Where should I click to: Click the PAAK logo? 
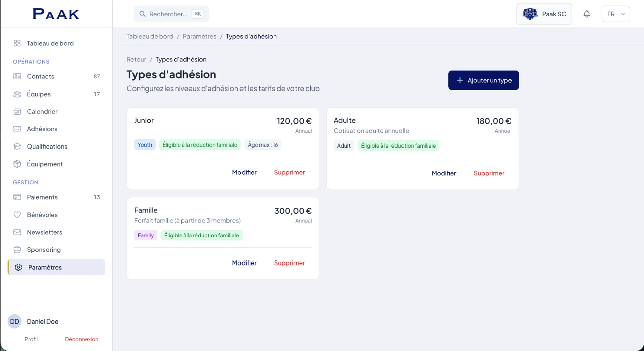click(x=56, y=14)
